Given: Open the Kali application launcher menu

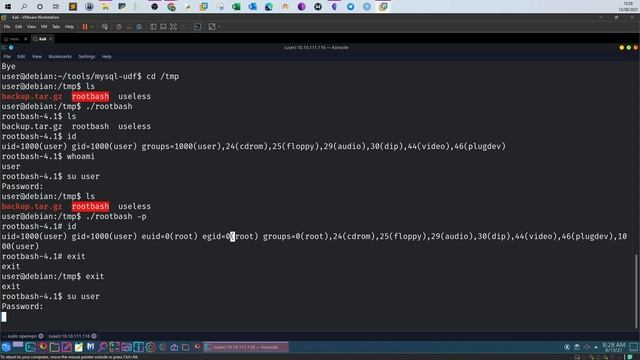Looking at the screenshot, I should [x=6, y=347].
